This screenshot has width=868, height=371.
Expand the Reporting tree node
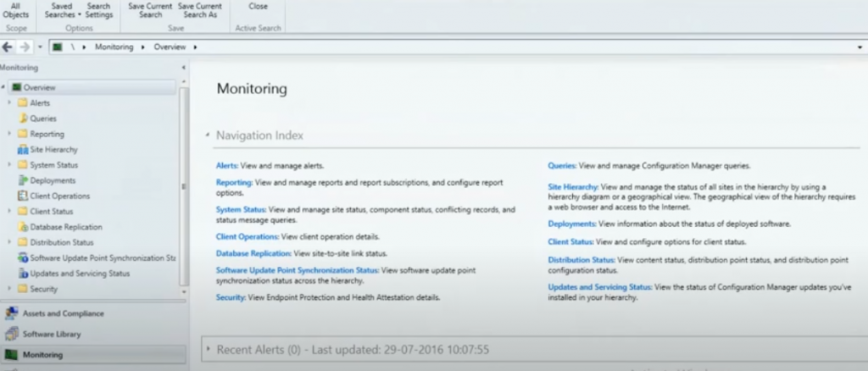9,134
